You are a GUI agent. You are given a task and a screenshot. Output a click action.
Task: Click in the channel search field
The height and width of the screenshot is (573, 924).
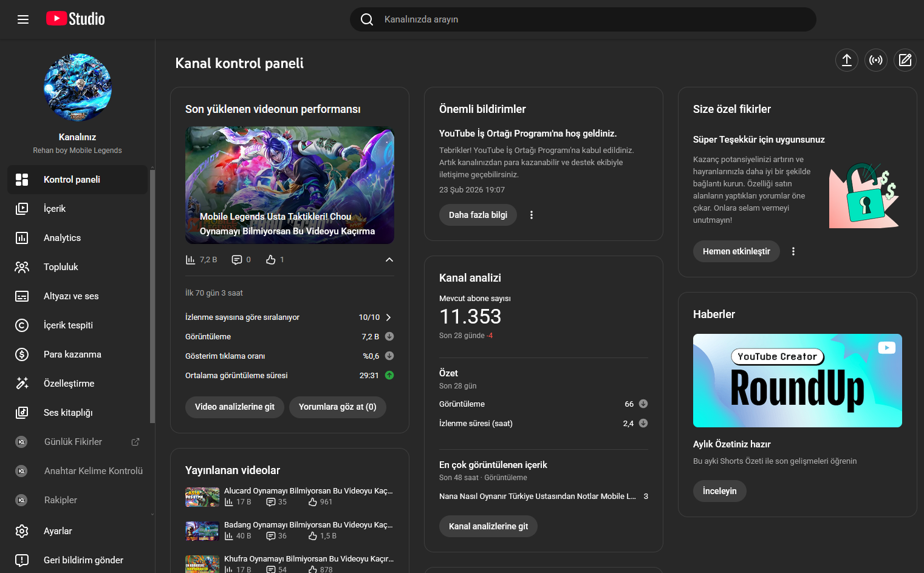[583, 19]
